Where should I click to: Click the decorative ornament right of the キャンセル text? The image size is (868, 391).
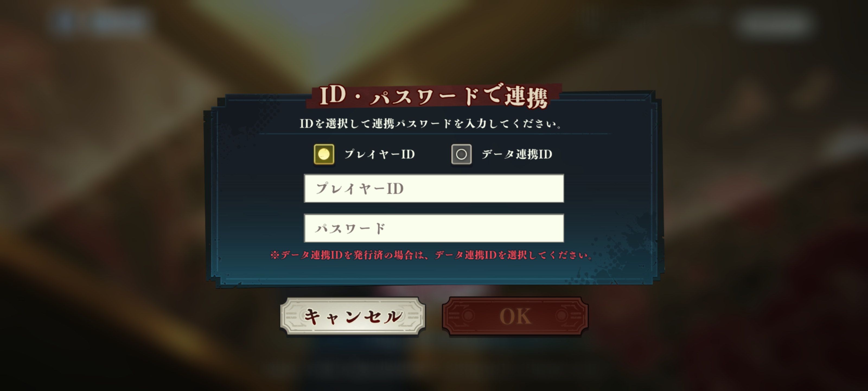click(413, 316)
